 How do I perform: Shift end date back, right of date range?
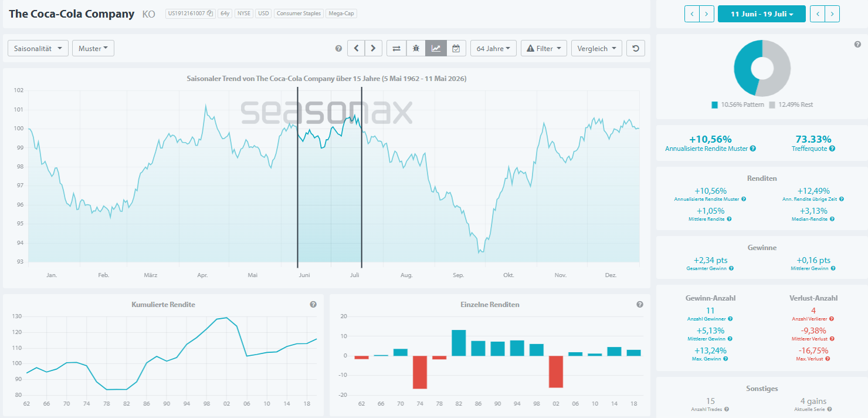[818, 14]
